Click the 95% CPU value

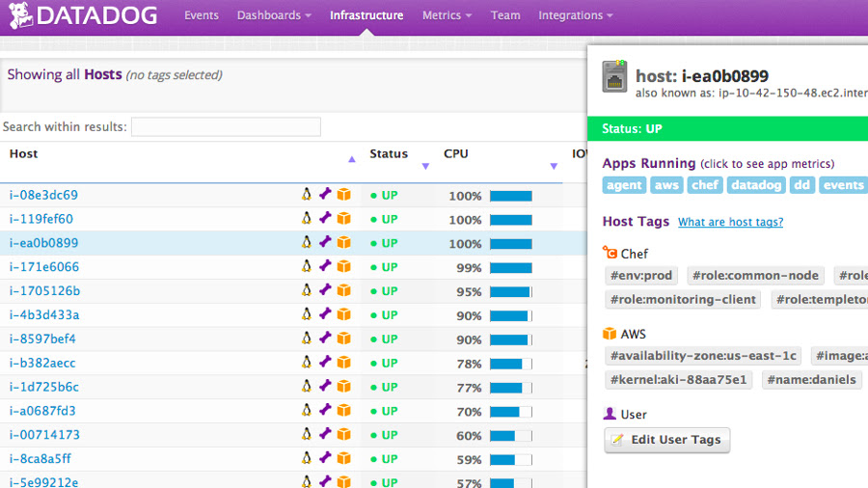469,291
